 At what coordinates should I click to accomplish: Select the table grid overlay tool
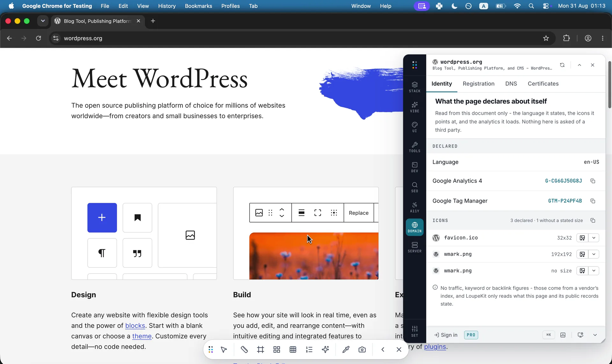(293, 350)
